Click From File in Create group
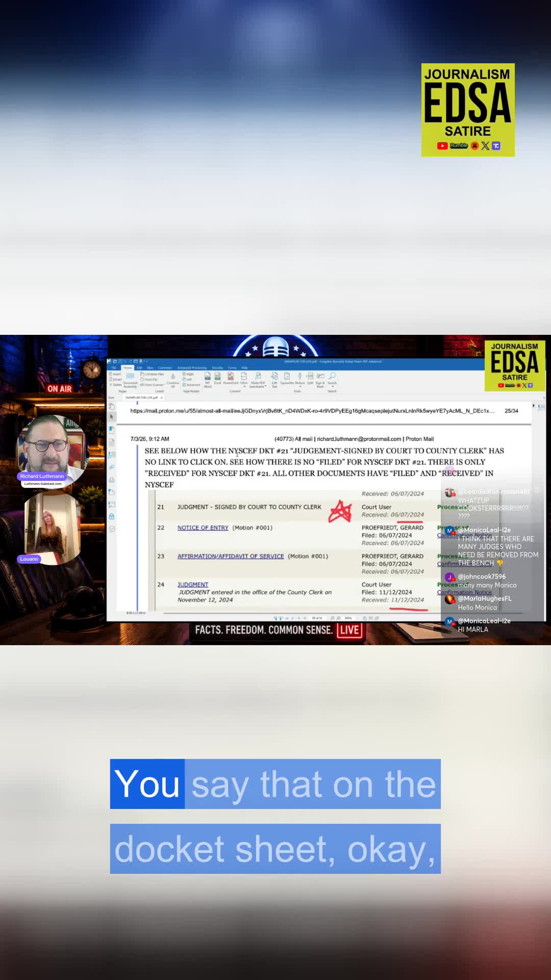The height and width of the screenshot is (980, 551). [x=149, y=379]
